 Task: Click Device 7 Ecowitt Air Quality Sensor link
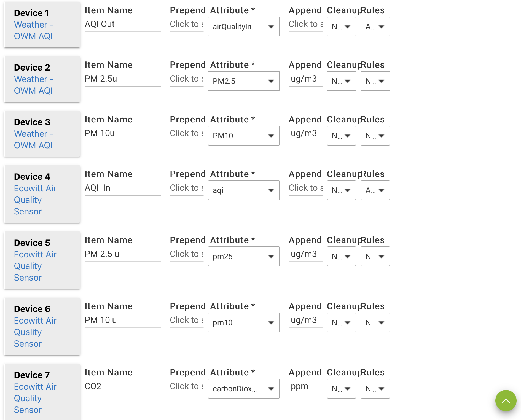tap(35, 398)
